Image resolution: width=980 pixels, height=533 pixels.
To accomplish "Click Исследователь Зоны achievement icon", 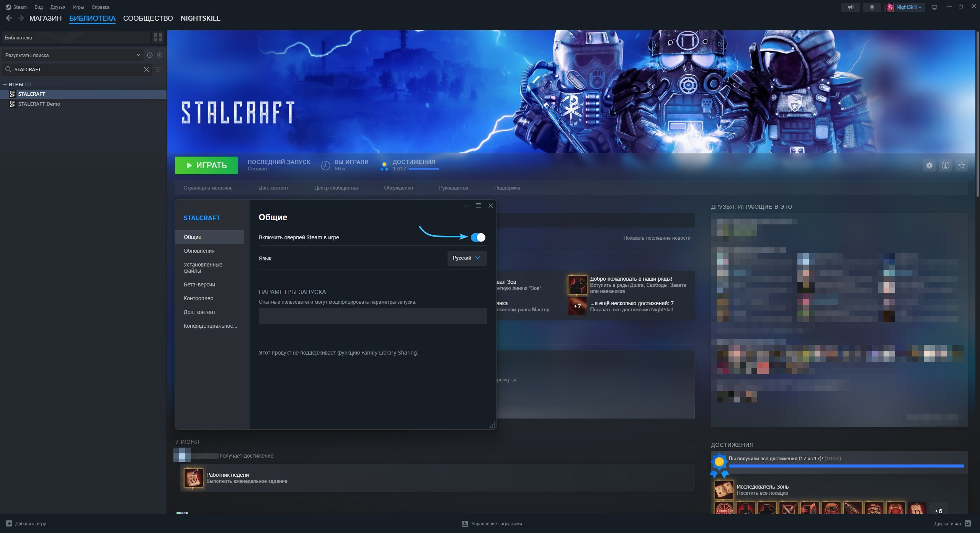I will (724, 489).
